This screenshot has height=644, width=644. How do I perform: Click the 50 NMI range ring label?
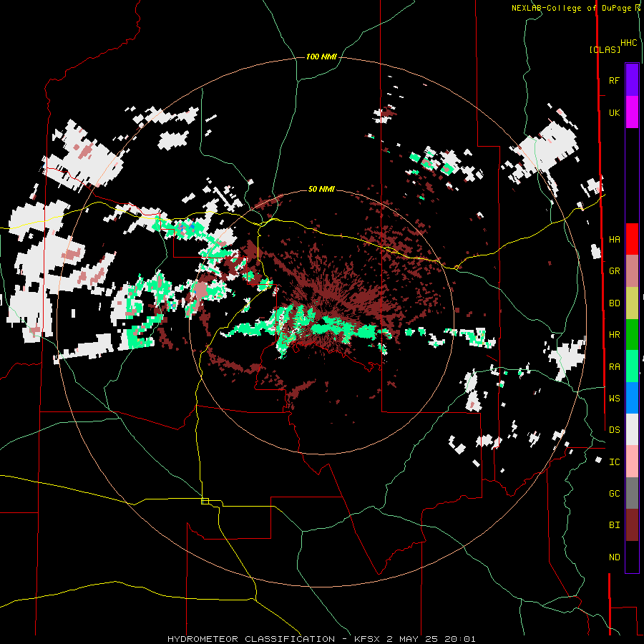click(x=321, y=189)
